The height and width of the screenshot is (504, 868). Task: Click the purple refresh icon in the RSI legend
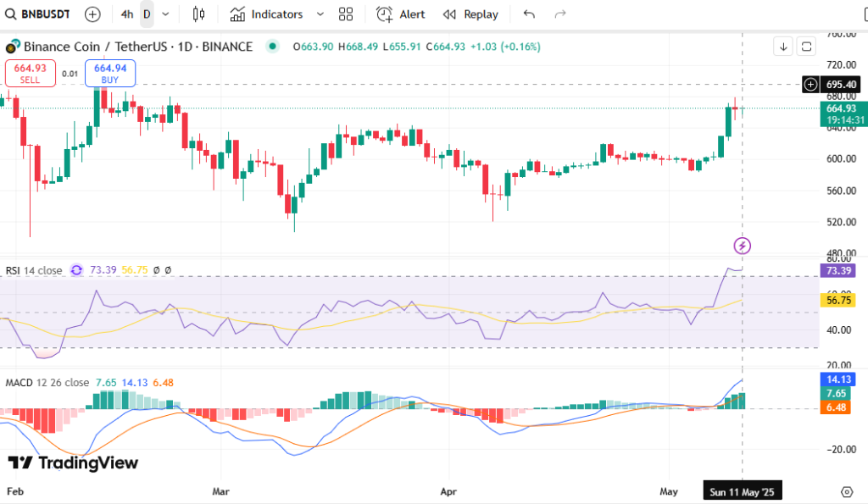pos(76,270)
